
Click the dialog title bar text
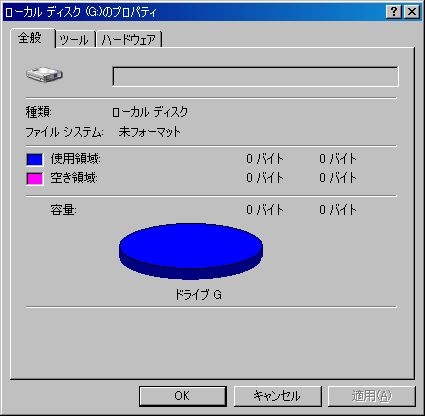pos(81,12)
